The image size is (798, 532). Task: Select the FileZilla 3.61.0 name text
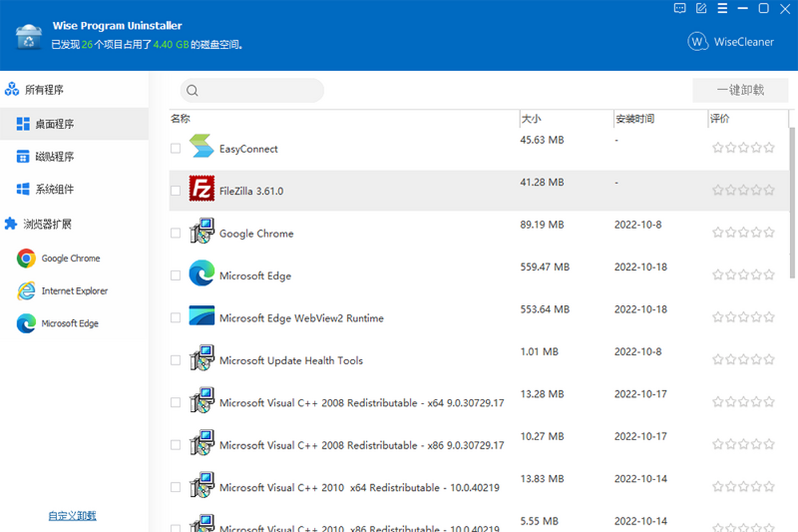point(251,192)
